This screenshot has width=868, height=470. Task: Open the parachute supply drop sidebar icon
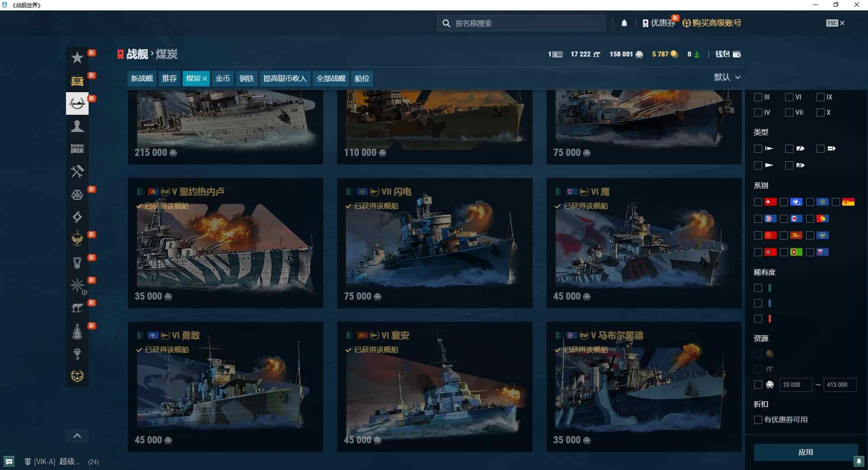click(x=77, y=354)
